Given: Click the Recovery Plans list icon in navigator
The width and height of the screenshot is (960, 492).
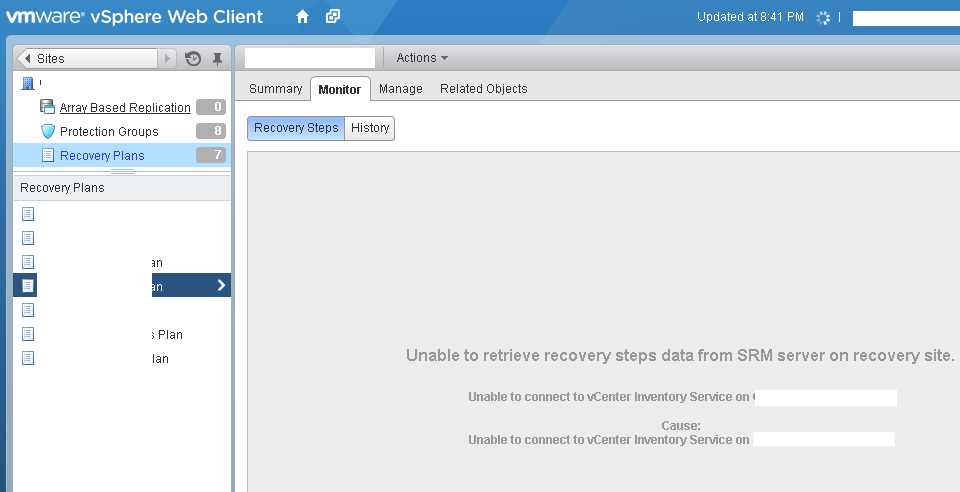Looking at the screenshot, I should pyautogui.click(x=48, y=155).
